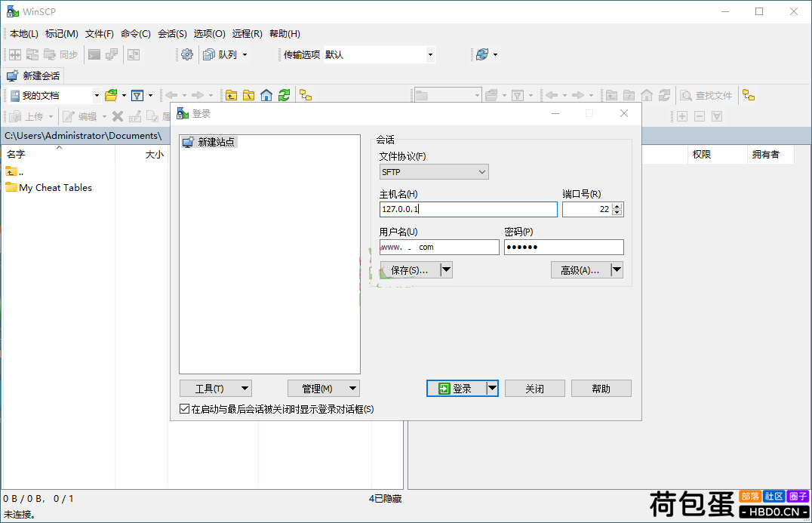Viewport: 812px width, 523px height.
Task: Click the 保存(S)... save button
Action: (410, 269)
